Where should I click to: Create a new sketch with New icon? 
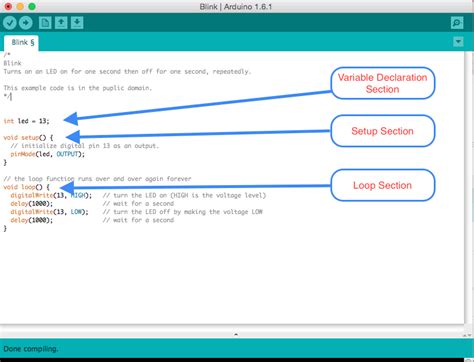click(45, 23)
